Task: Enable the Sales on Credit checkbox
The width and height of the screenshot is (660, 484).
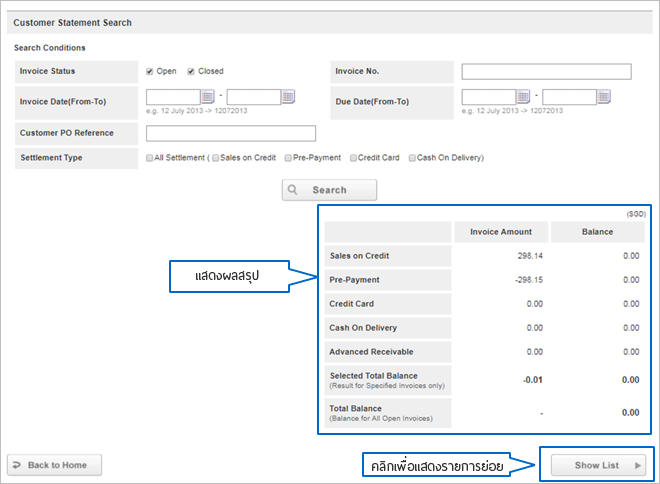Action: (215, 157)
